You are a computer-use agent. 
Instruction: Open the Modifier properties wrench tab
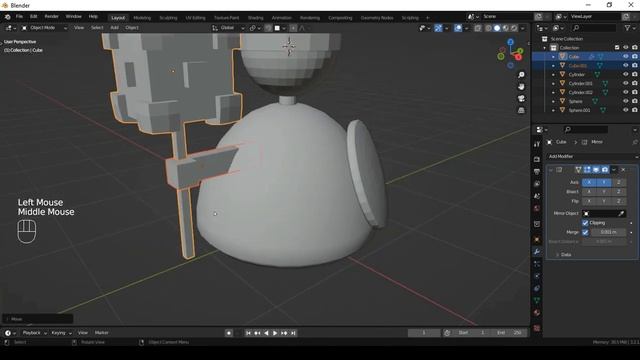(x=537, y=251)
